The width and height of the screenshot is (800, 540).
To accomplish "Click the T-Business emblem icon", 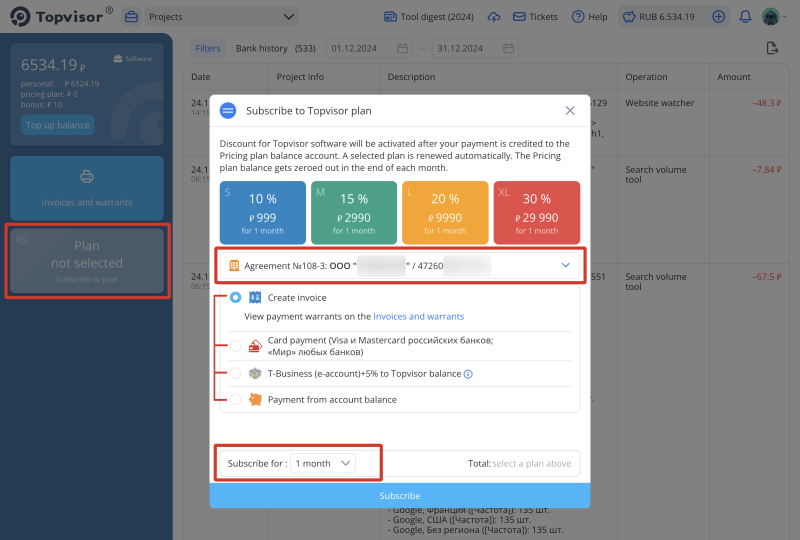I will click(255, 374).
